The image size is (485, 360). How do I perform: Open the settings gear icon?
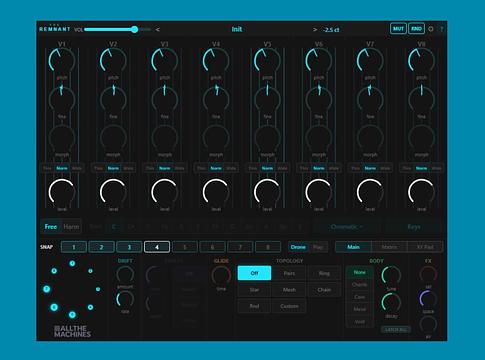(x=431, y=29)
